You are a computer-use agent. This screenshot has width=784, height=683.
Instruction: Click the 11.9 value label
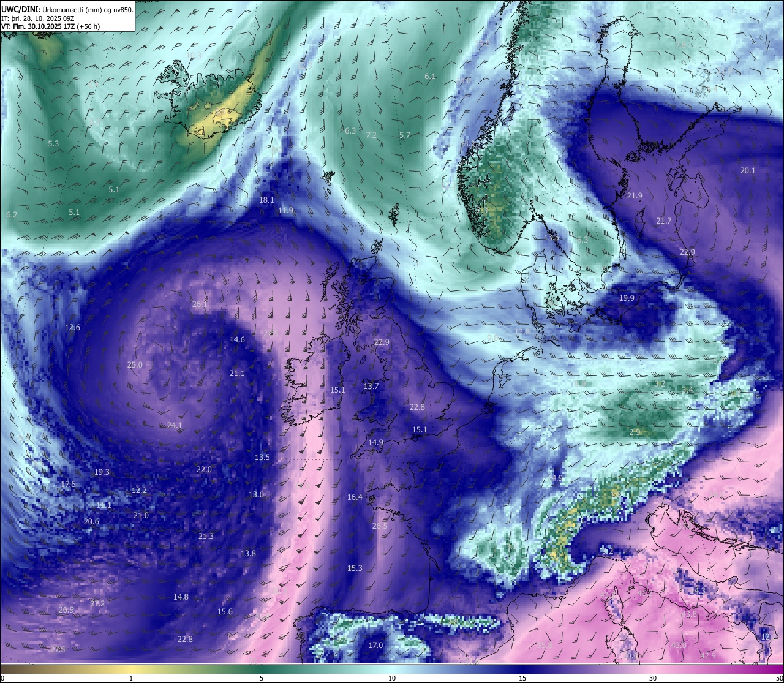[x=285, y=210]
